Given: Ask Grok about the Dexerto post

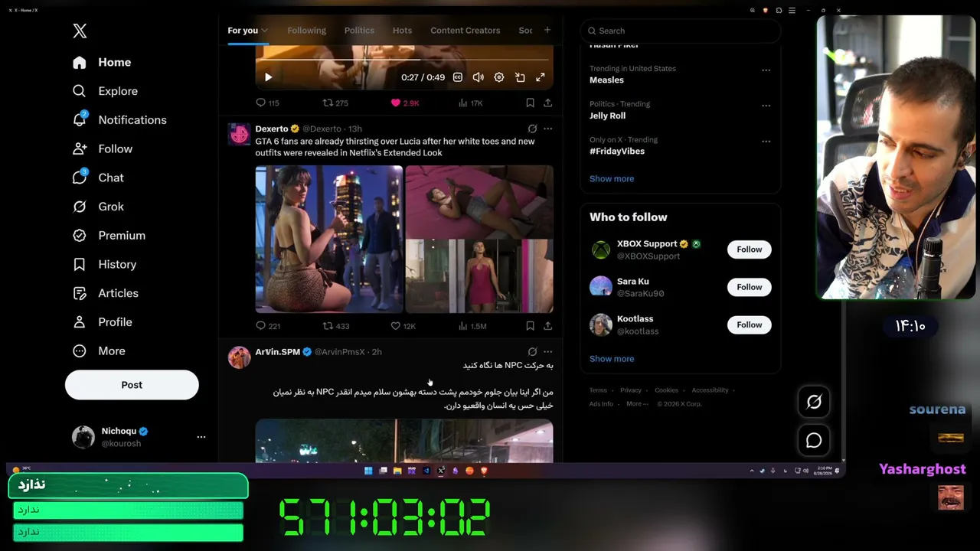Looking at the screenshot, I should (532, 129).
